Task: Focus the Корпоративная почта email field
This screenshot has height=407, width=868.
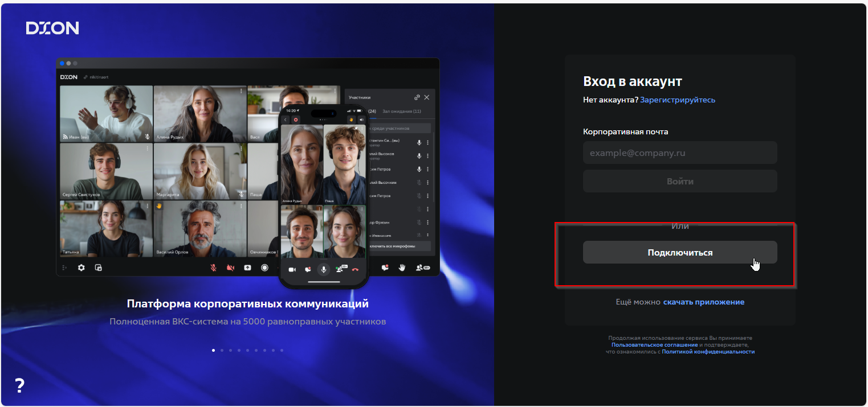Action: (679, 153)
